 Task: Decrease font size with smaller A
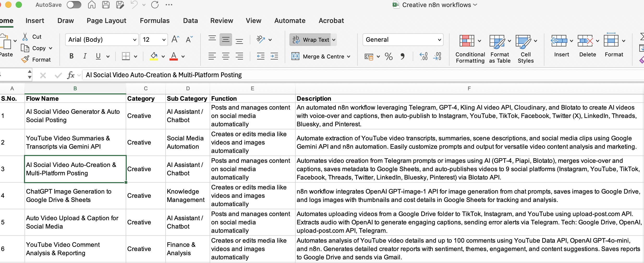[x=189, y=39]
